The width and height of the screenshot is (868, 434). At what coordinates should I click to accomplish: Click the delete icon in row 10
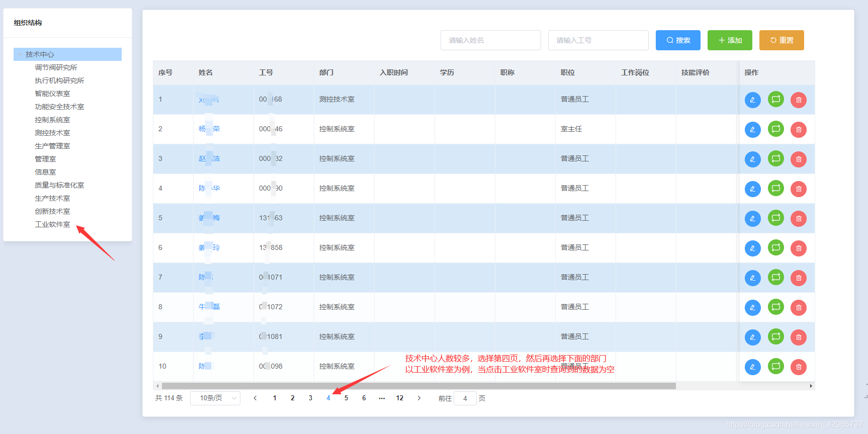[799, 367]
